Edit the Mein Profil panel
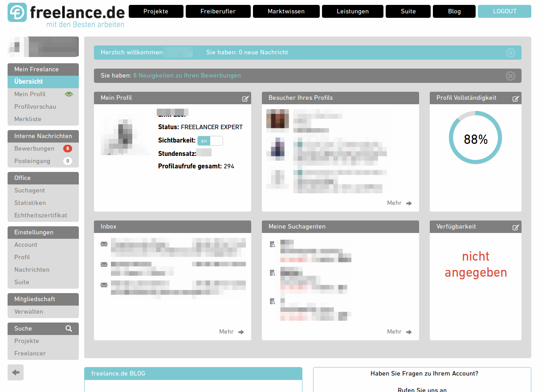The image size is (542, 392). [245, 98]
